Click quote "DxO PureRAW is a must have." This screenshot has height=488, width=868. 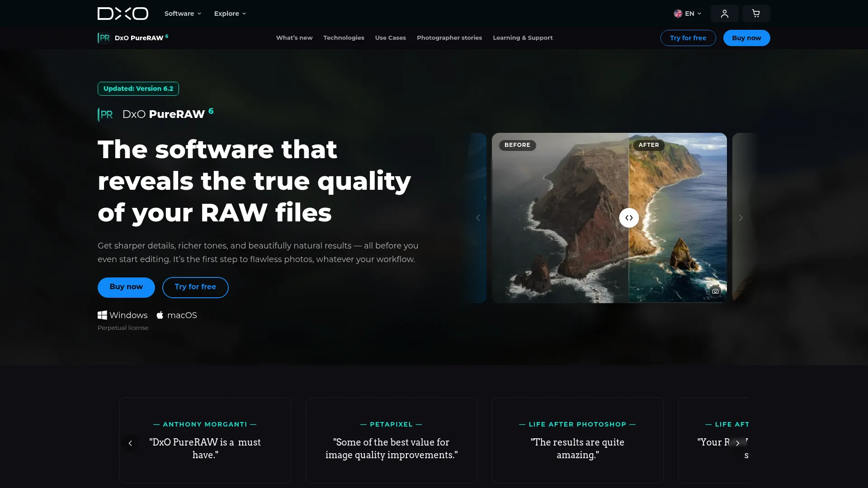click(x=205, y=449)
